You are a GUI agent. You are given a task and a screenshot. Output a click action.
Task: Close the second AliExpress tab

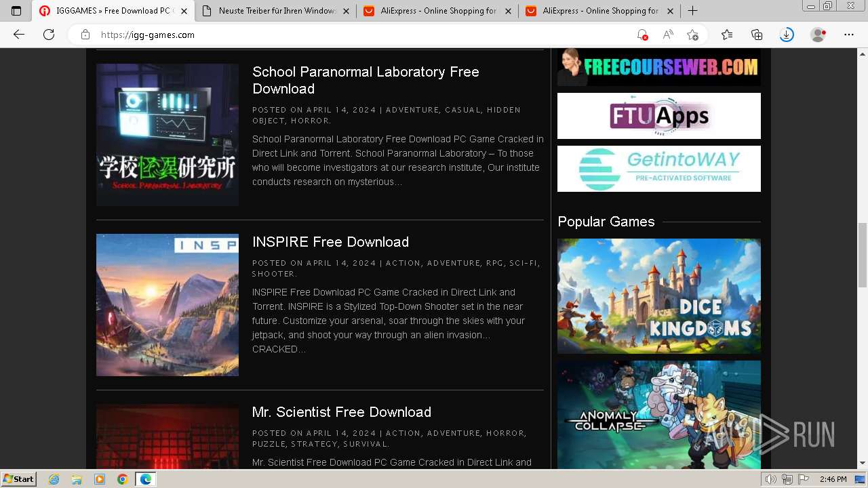(670, 11)
